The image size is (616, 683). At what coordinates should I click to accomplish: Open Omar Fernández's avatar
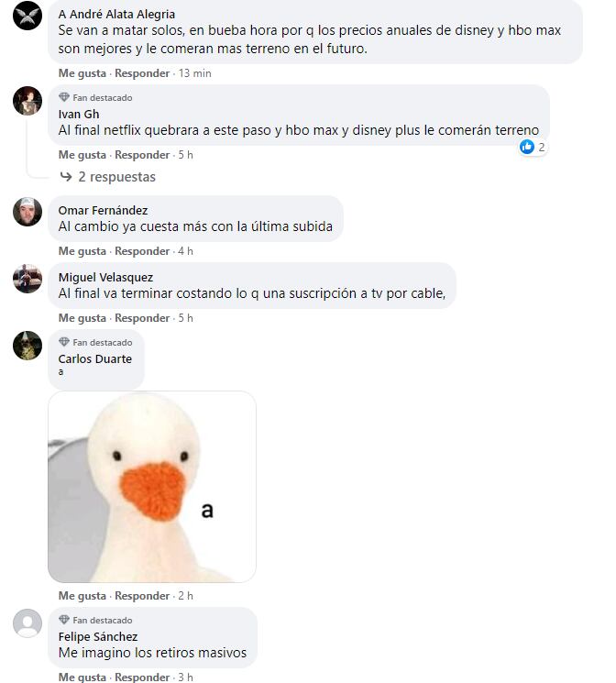point(27,212)
